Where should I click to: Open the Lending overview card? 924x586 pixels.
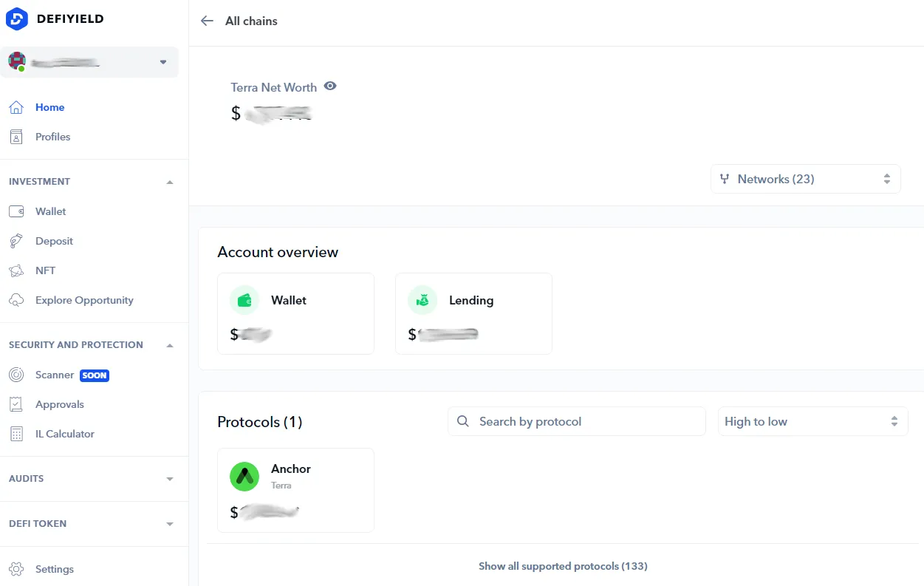pyautogui.click(x=473, y=313)
